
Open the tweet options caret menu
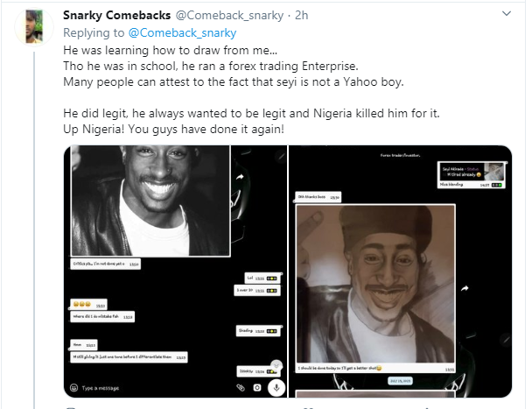(x=507, y=14)
